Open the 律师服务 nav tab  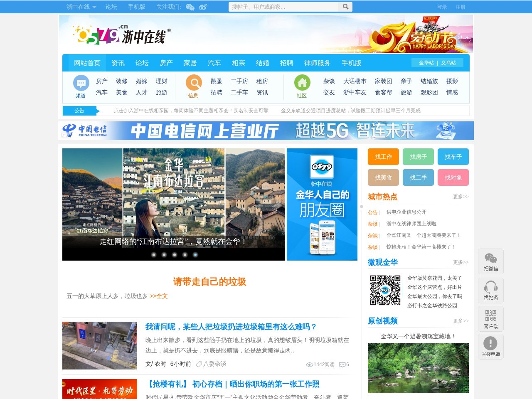tap(318, 63)
